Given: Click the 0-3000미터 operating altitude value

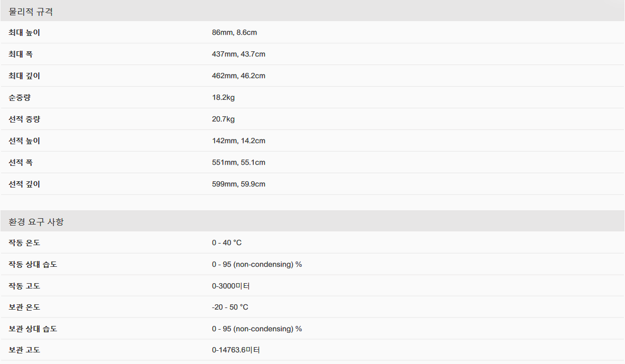Looking at the screenshot, I should pyautogui.click(x=231, y=286).
